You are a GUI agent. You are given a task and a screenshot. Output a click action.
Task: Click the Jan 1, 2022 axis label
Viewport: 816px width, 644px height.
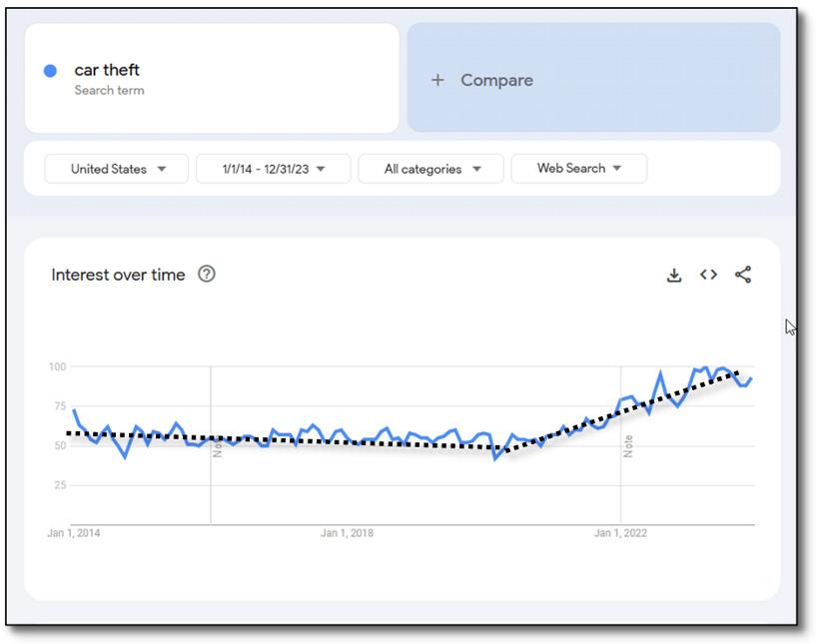click(x=620, y=533)
